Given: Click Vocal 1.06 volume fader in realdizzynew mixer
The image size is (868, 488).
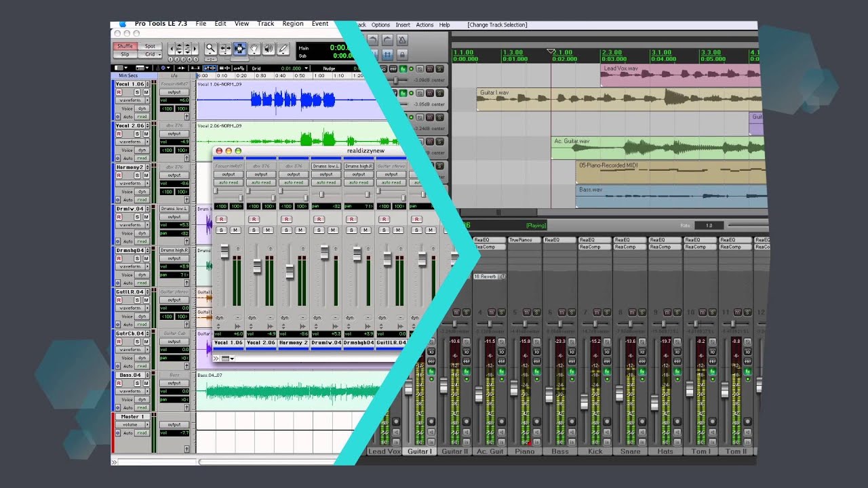Looking at the screenshot, I should [224, 251].
